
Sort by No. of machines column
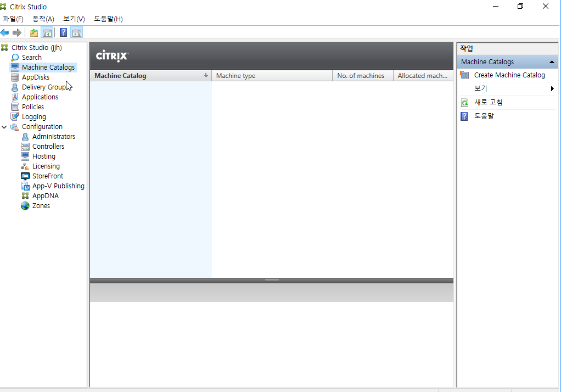363,76
